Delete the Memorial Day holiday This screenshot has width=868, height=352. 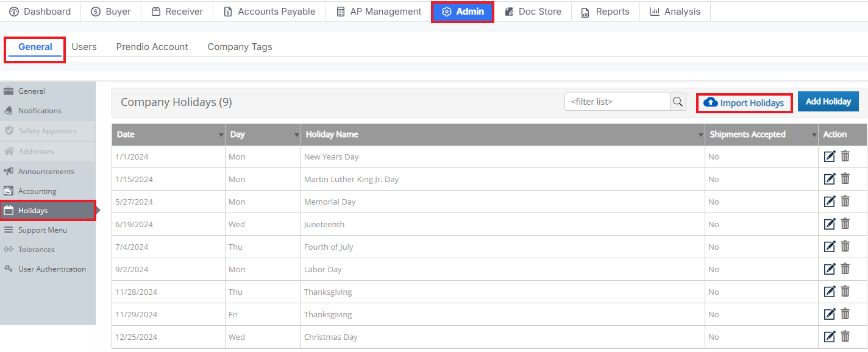(845, 202)
